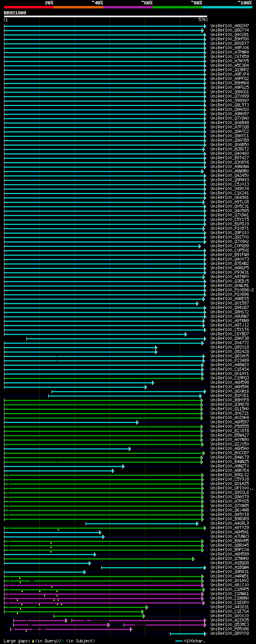Select the UniRef100_A8W9B0 label
Image resolution: width=256 pixels, height=644 pixels.
pyautogui.click(x=230, y=171)
